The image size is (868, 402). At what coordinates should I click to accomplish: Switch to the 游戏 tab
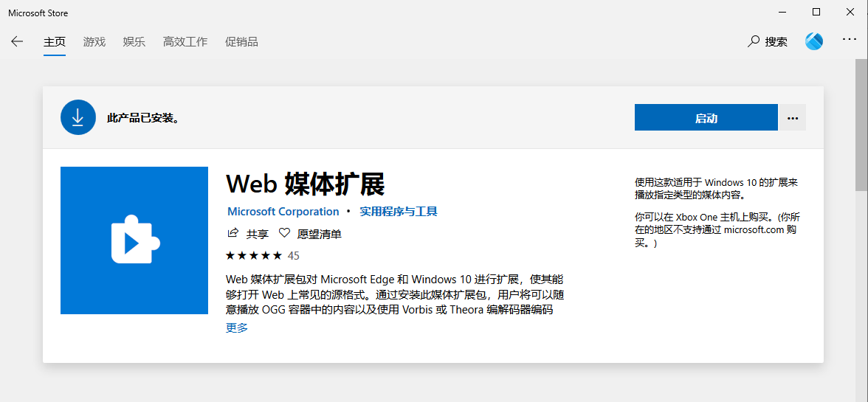click(94, 42)
